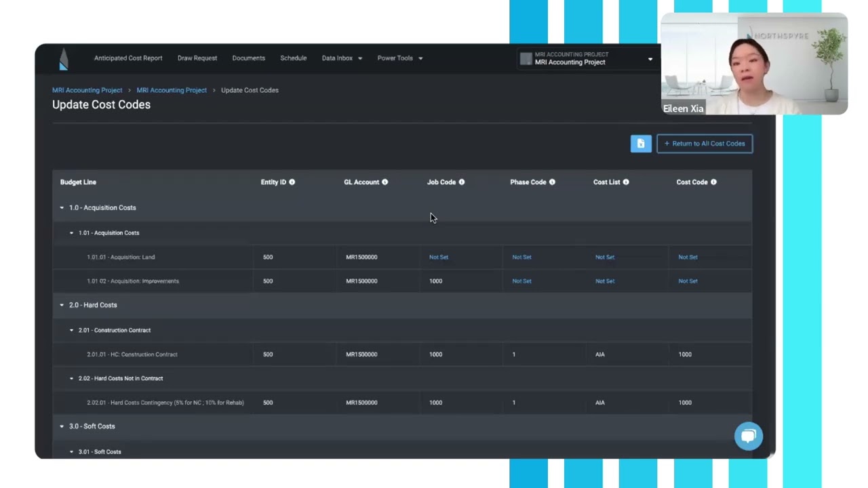This screenshot has height=488, width=868.
Task: Open Anticipated Cost Report menu
Action: coord(128,58)
